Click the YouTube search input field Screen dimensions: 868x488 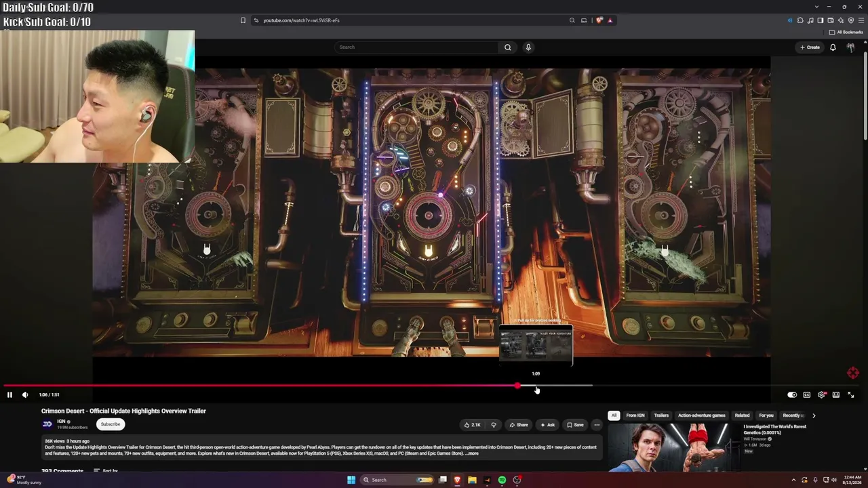click(x=417, y=47)
